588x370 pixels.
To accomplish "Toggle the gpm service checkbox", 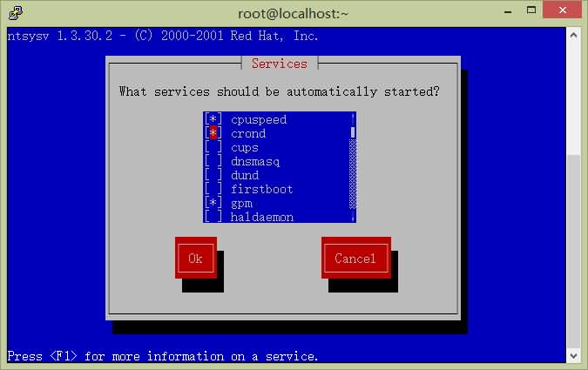I will click(213, 203).
